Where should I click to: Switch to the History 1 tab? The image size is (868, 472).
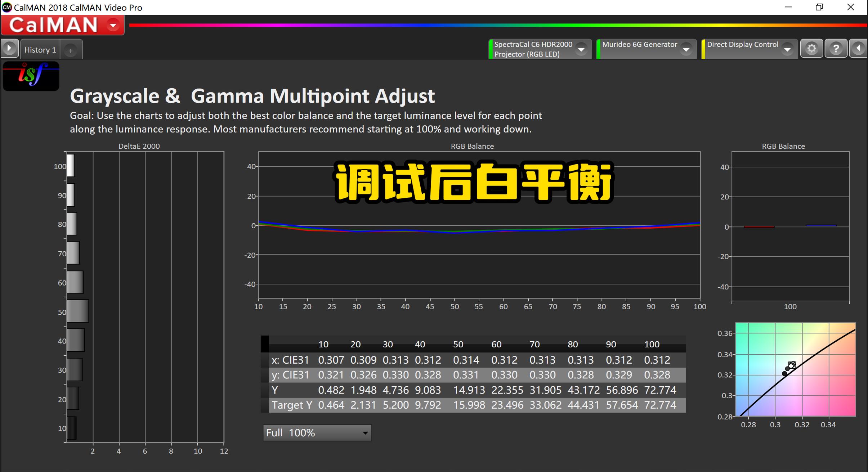click(40, 50)
